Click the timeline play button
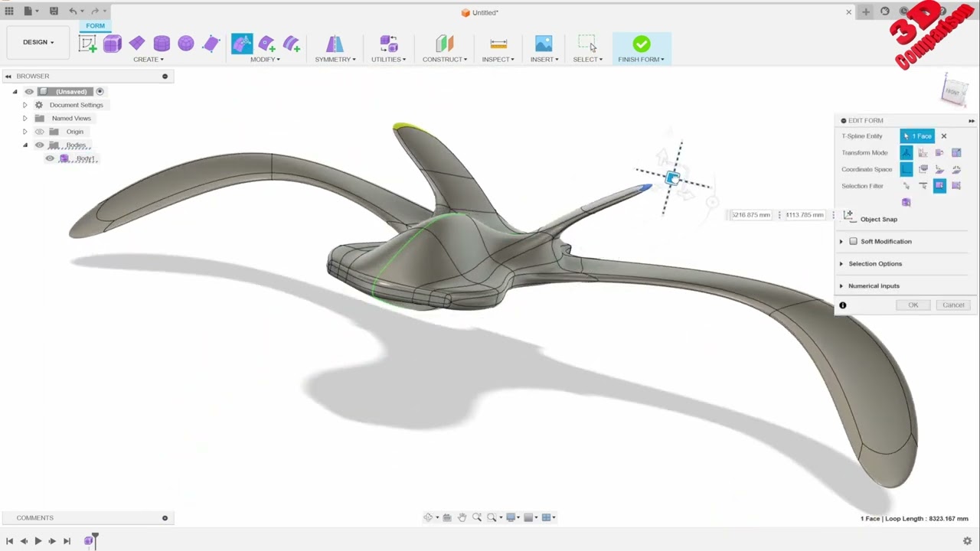 pyautogui.click(x=38, y=541)
